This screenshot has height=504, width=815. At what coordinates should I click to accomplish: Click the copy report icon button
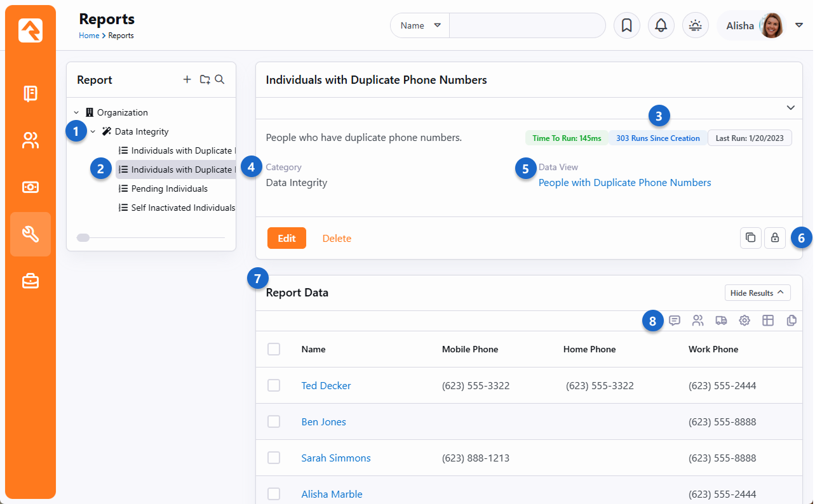pos(750,237)
